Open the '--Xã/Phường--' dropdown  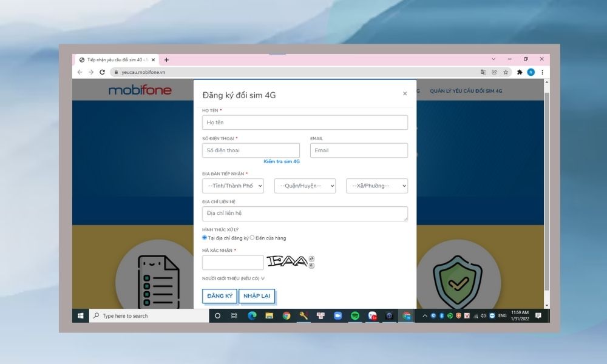377,186
